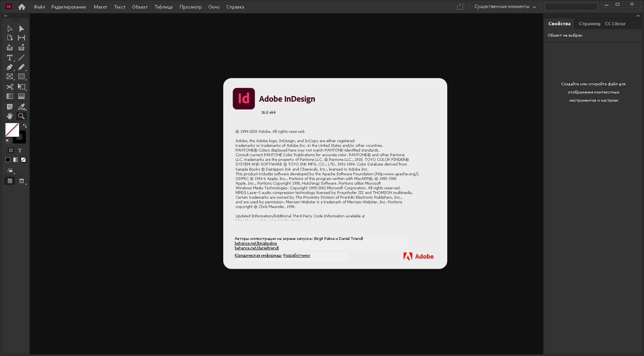Select the Rectangle tool
This screenshot has height=356, width=644.
(x=21, y=77)
